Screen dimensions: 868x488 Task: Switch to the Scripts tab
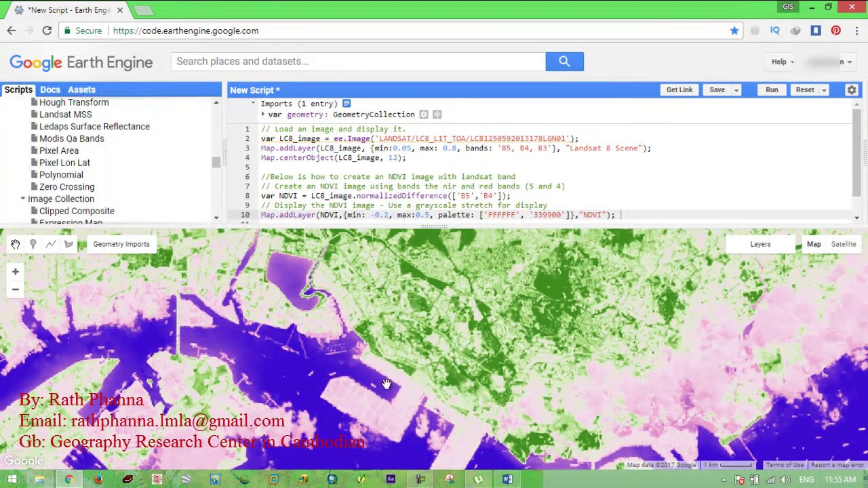(x=18, y=89)
